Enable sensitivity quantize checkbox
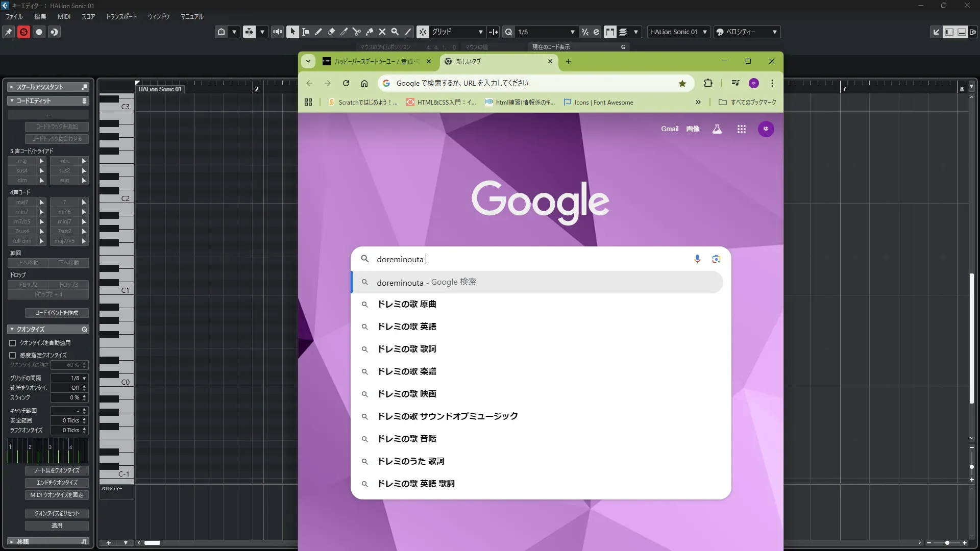The width and height of the screenshot is (980, 551). click(x=13, y=355)
